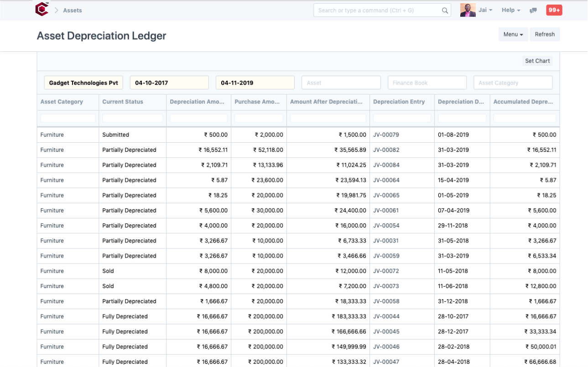
Task: Click the Set Chart button
Action: point(537,61)
